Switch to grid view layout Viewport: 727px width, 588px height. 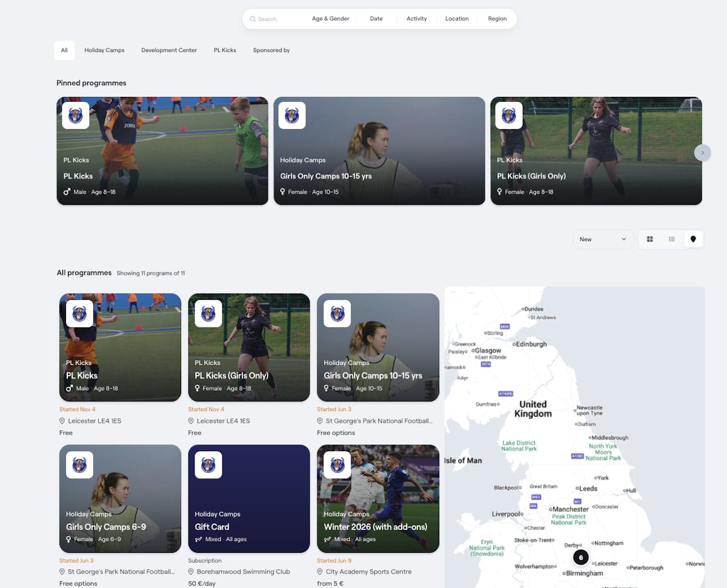click(x=649, y=239)
